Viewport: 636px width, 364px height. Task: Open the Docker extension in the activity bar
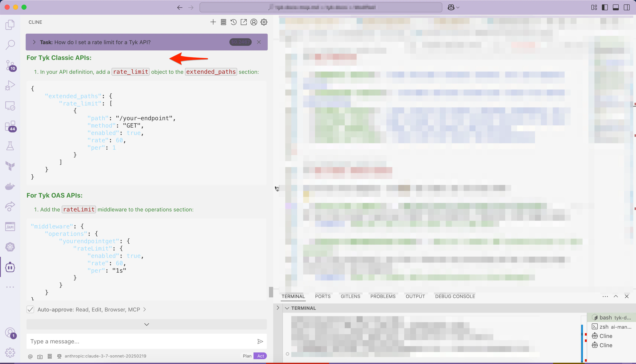10,186
